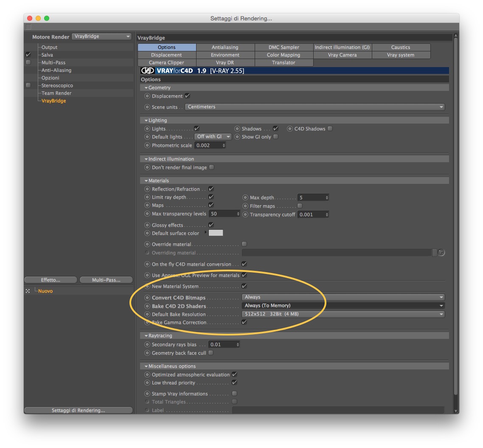The height and width of the screenshot is (448, 483).
Task: Click the animation dot beside Secondary rays bias
Action: pos(147,344)
